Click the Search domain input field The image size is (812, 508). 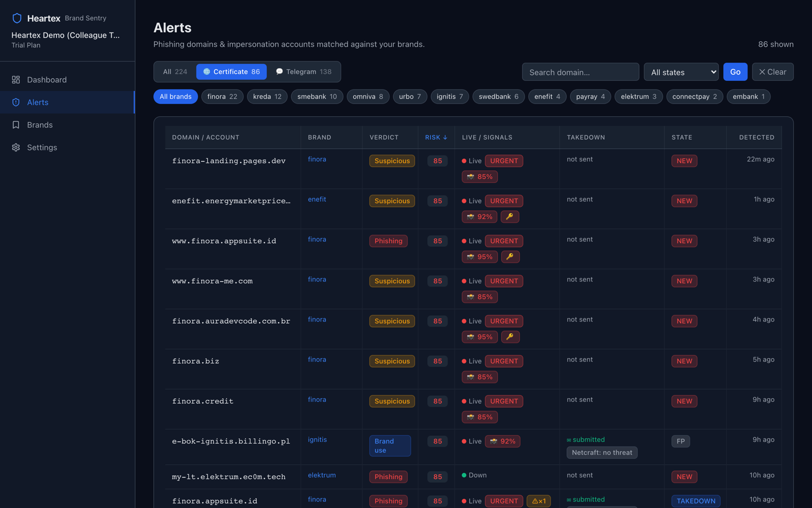tap(581, 72)
